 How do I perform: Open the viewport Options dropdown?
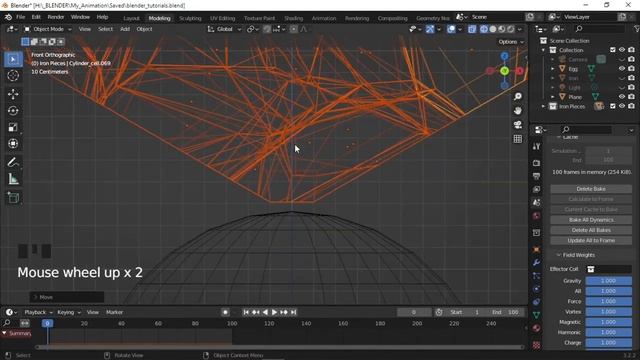tap(511, 42)
